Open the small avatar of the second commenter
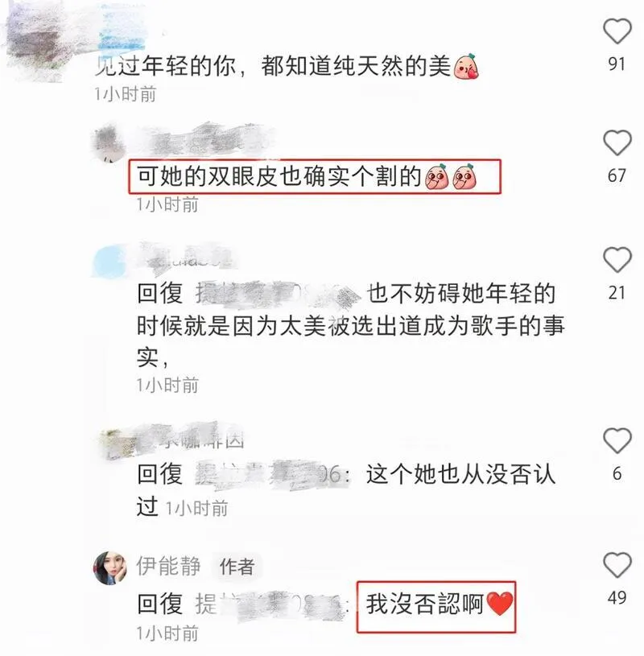 [109, 143]
